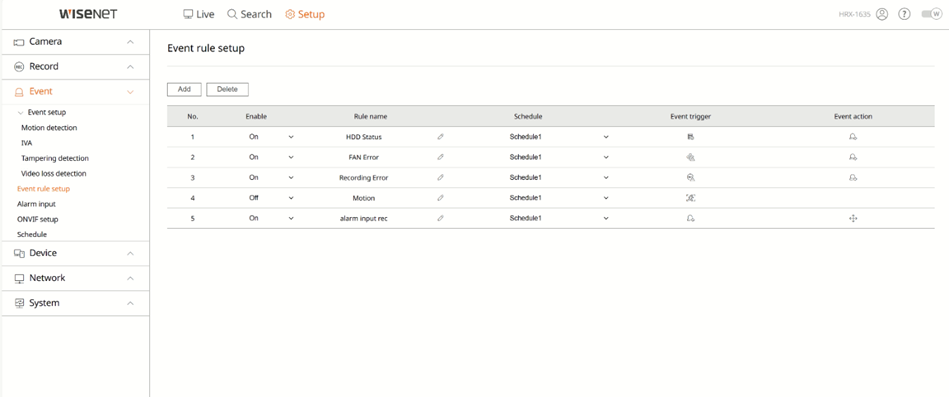Viewport: 949px width, 397px height.
Task: Open Motion detection in the sidebar
Action: point(49,128)
